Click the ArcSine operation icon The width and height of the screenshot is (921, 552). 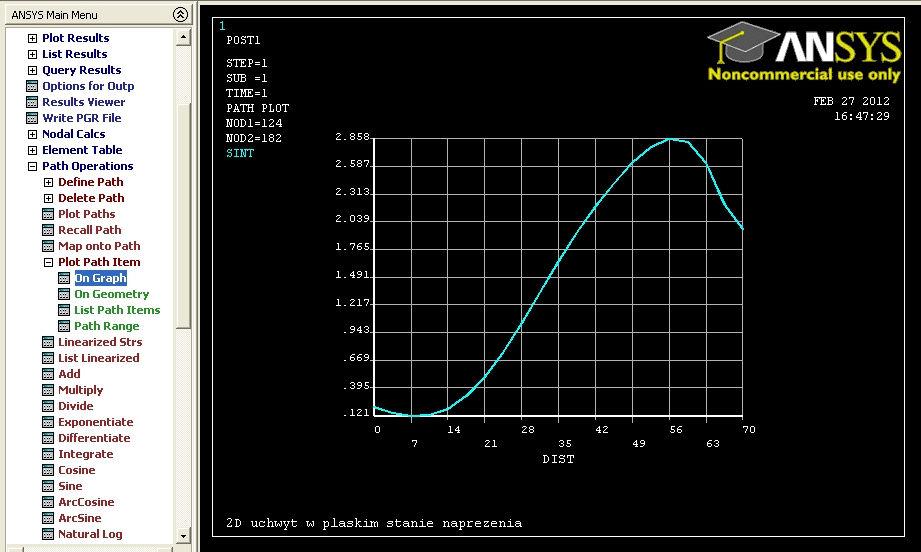pos(48,518)
